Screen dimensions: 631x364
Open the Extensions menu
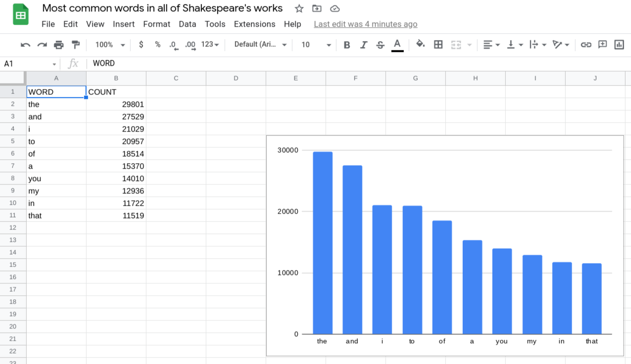click(x=254, y=24)
